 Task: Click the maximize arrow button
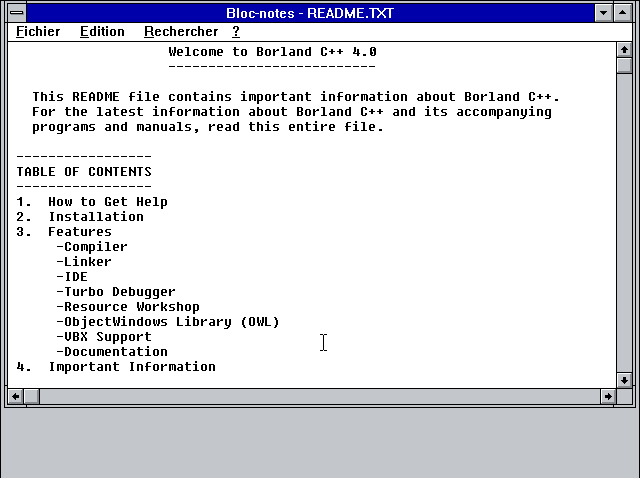pos(623,12)
